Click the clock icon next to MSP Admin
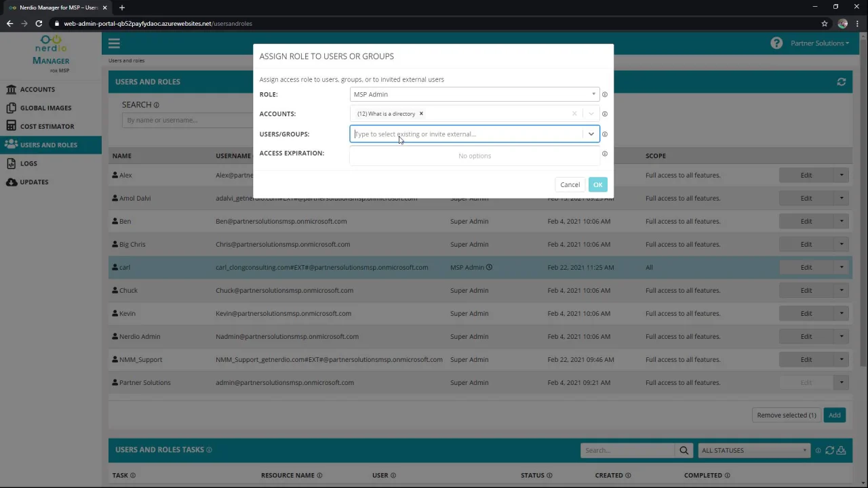 [489, 267]
